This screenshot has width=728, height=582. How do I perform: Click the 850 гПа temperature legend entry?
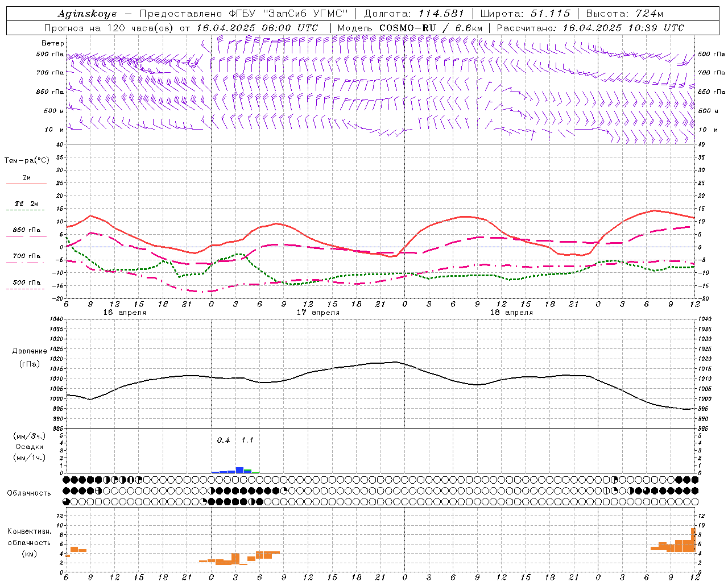click(27, 230)
